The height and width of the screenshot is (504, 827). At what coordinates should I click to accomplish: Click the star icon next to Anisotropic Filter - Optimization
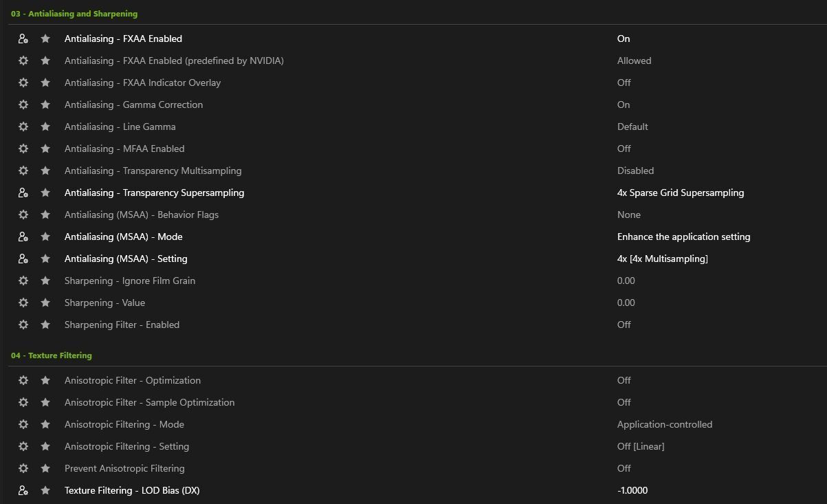[x=45, y=380]
